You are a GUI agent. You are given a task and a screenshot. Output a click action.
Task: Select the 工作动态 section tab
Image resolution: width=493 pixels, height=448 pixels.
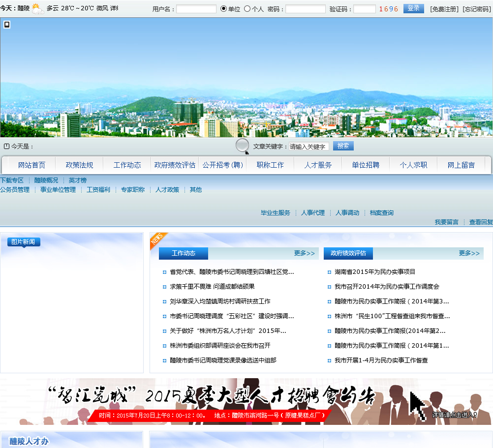pos(184,253)
